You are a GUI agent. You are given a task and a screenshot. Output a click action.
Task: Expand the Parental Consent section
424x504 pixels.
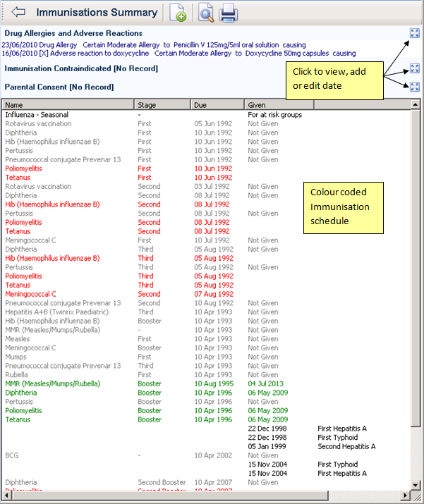(414, 87)
